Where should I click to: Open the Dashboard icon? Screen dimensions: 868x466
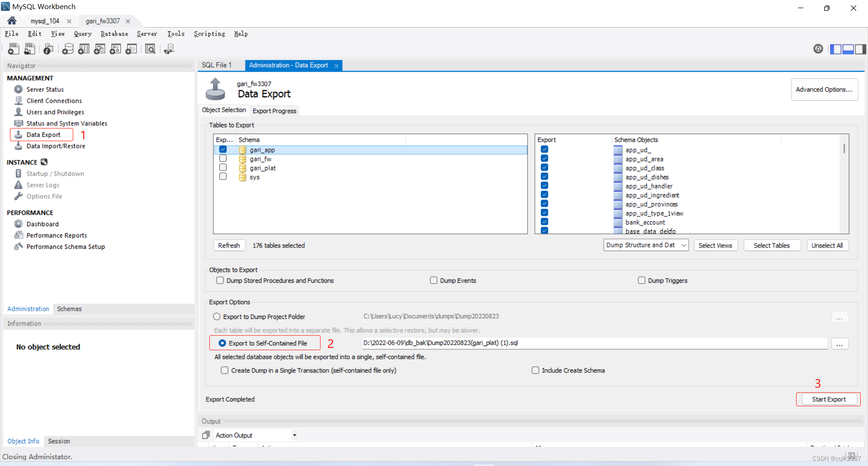coord(19,223)
